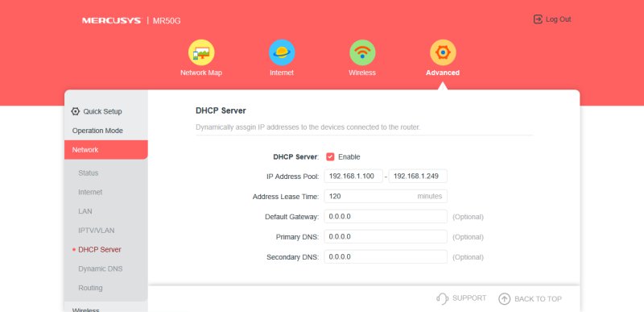Open the Network Map icon

click(201, 52)
